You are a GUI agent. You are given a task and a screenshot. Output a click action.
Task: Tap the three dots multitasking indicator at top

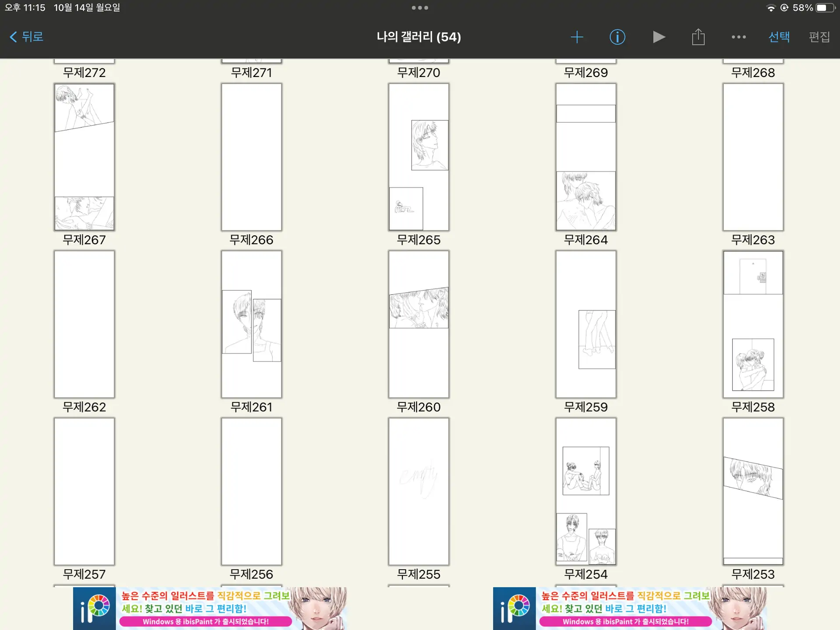click(x=420, y=8)
